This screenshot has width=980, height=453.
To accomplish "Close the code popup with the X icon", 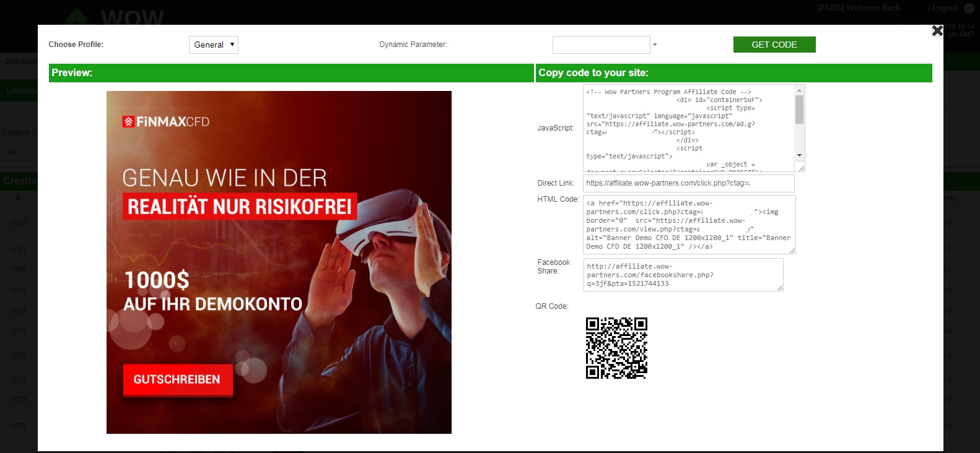I will click(937, 30).
